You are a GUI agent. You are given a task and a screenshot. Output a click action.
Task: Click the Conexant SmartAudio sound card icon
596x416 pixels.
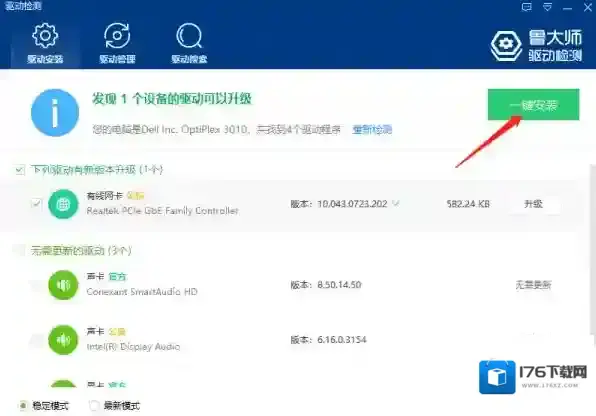coord(63,285)
